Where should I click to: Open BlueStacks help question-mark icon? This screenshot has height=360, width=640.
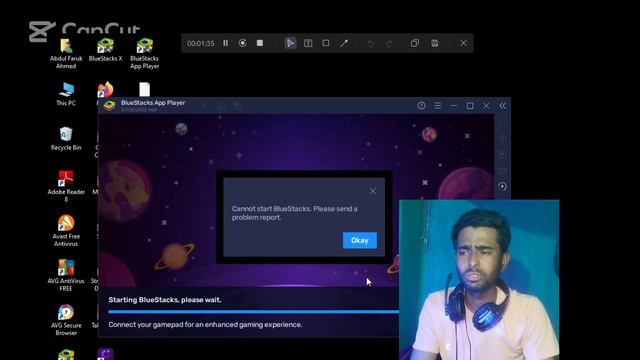pos(421,106)
